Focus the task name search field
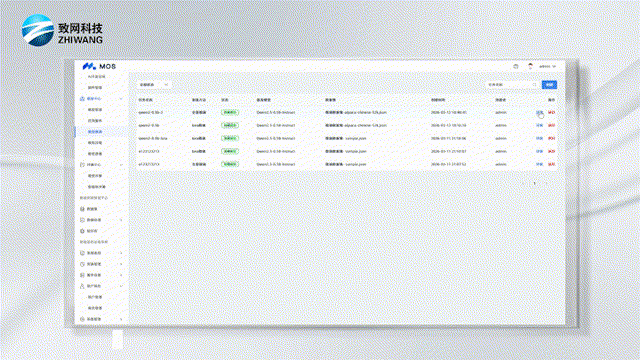640x360 pixels. point(512,84)
